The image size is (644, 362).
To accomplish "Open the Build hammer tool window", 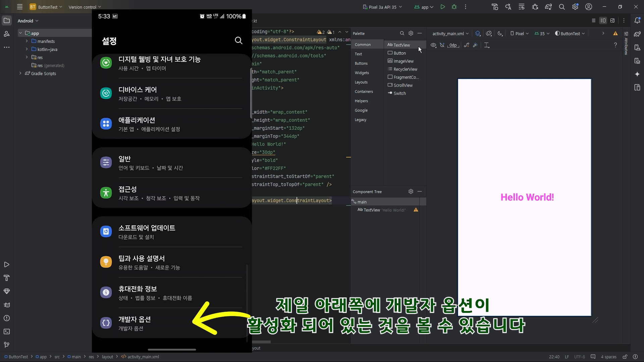I will [7, 278].
